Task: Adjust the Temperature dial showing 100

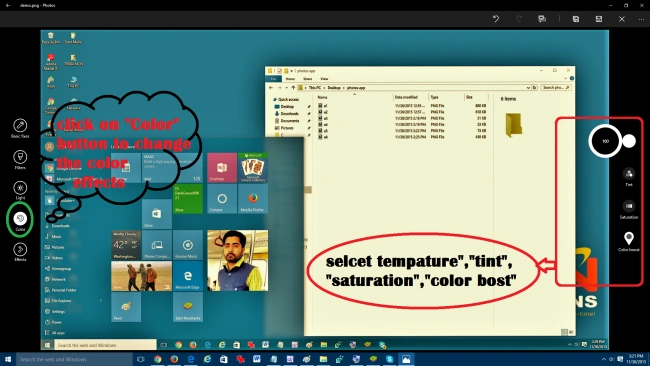Action: click(x=605, y=141)
